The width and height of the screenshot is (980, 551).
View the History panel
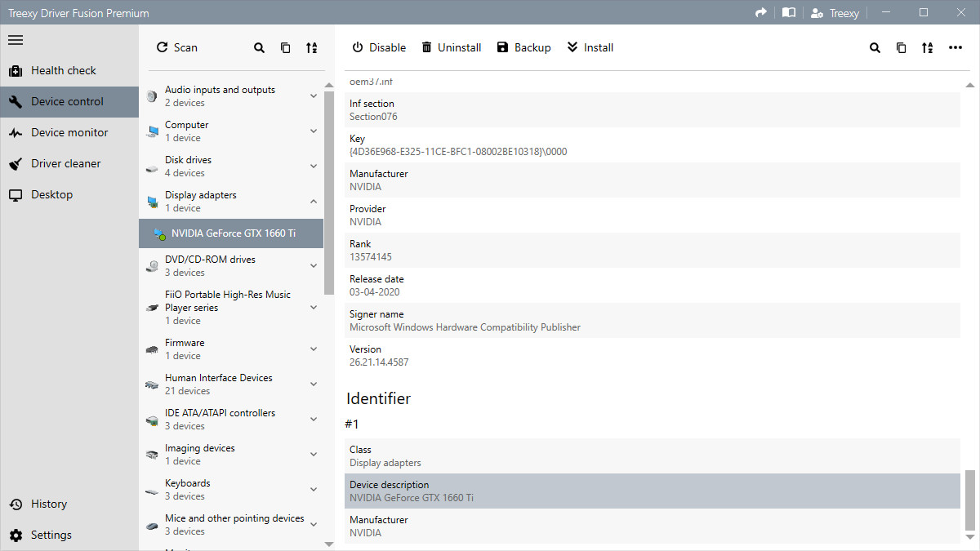48,504
